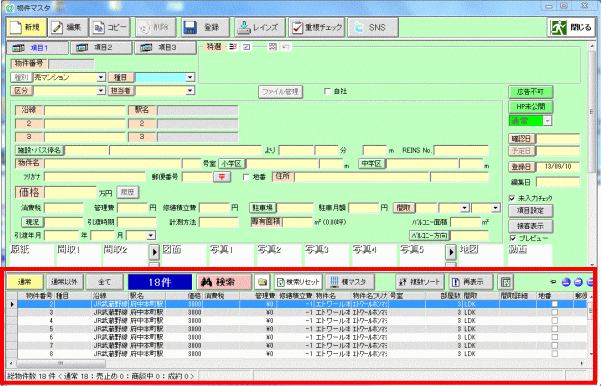
Task: Click the folder icon beside 検索
Action: click(263, 282)
